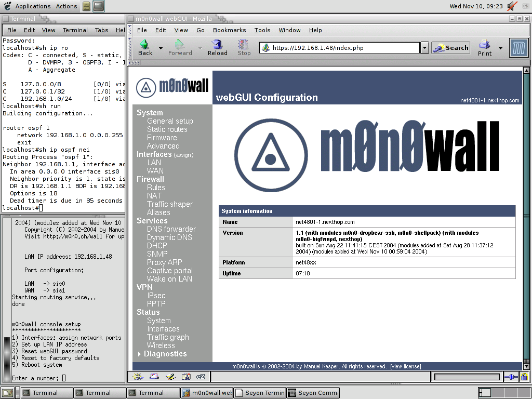Open Navigator from the status bar icon
The height and width of the screenshot is (399, 532).
[138, 376]
